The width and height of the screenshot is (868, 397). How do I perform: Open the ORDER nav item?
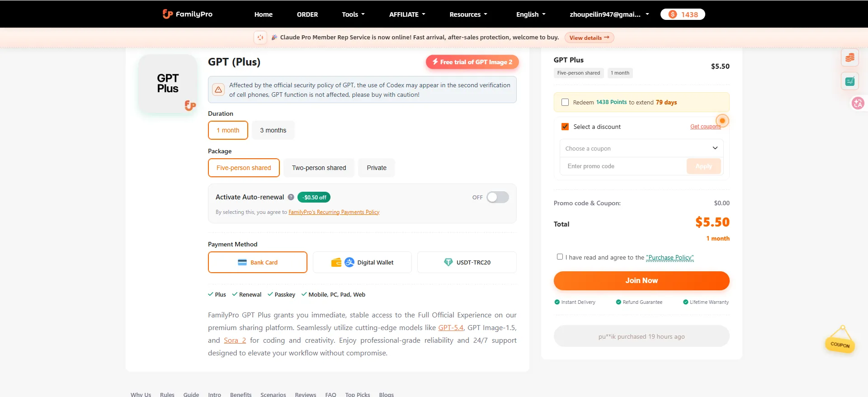[307, 14]
